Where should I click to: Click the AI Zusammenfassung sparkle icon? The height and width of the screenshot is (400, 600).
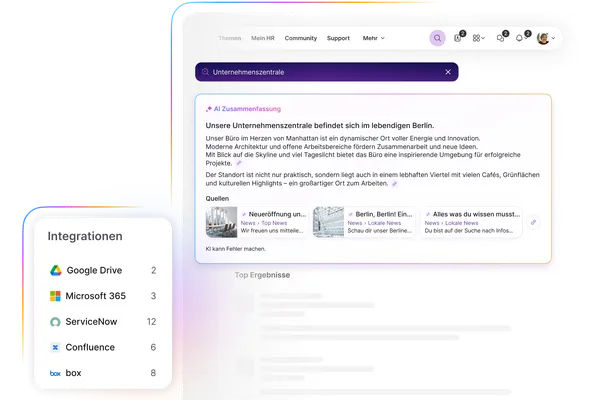point(209,109)
